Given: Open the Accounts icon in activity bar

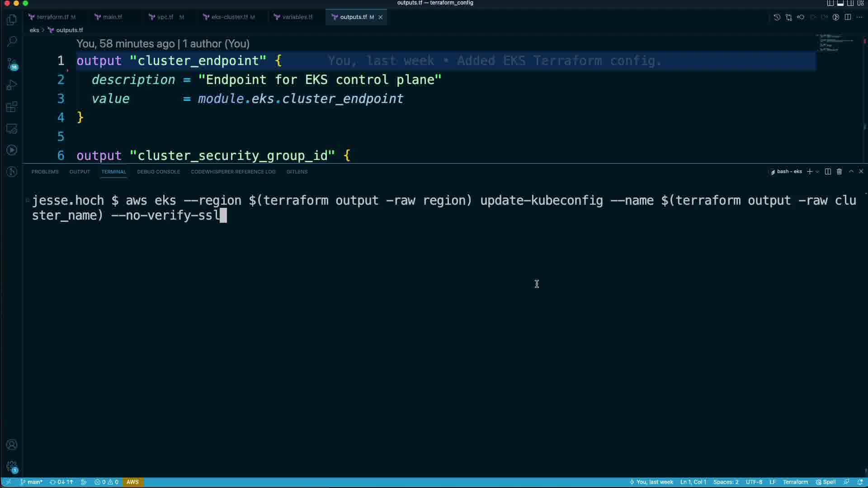Looking at the screenshot, I should [x=12, y=445].
